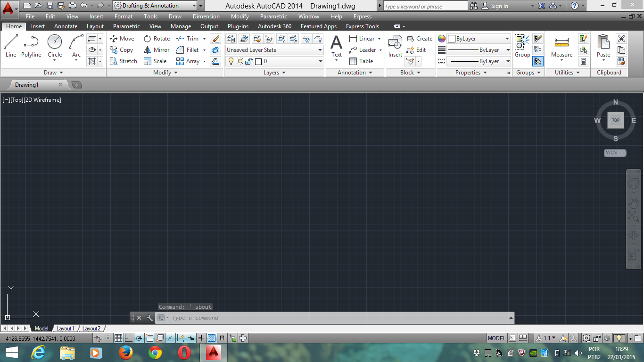Screen dimensions: 644x362
Task: Click the Edit block button
Action: click(416, 50)
